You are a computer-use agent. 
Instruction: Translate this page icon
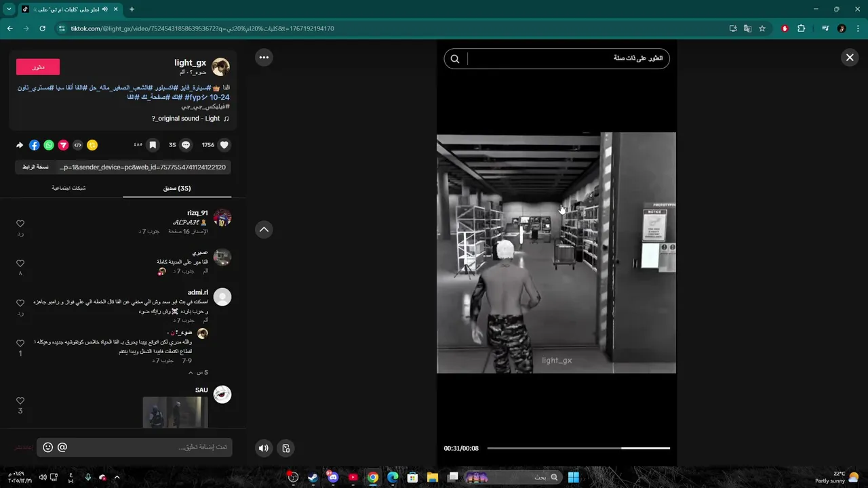pos(747,28)
